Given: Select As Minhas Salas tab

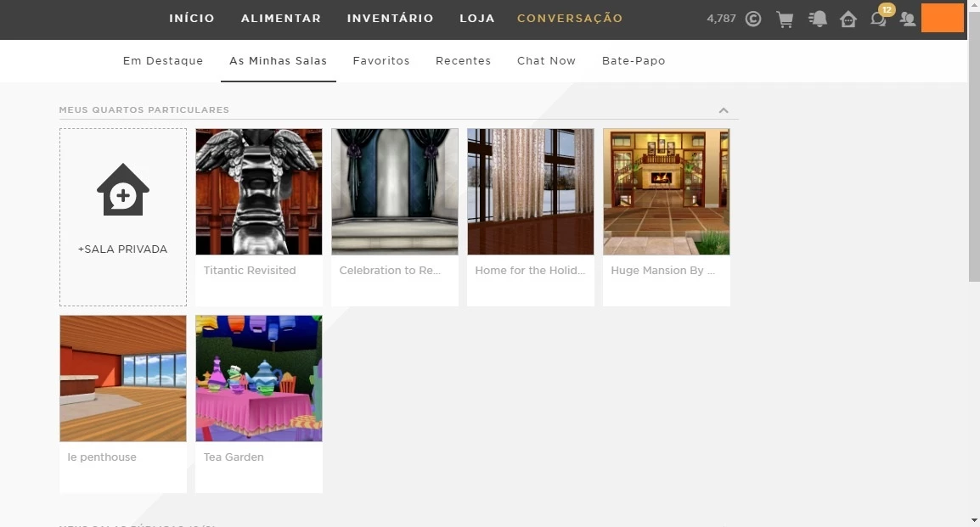Looking at the screenshot, I should 279,61.
